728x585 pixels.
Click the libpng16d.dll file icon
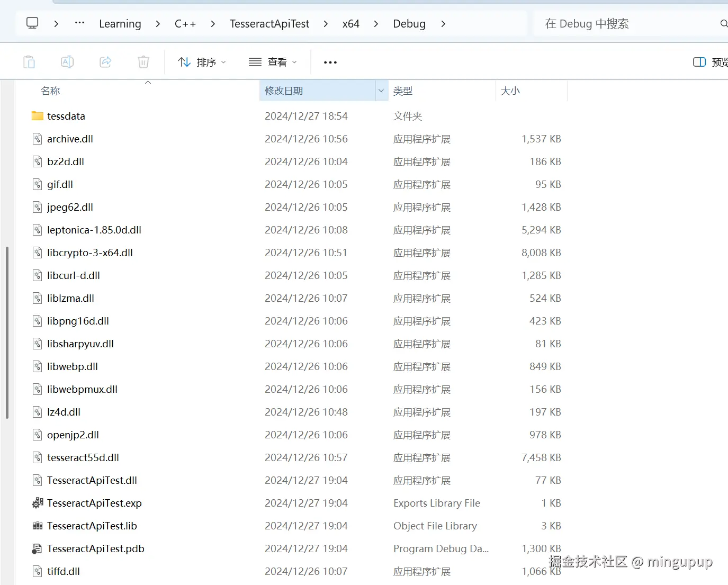click(x=37, y=321)
